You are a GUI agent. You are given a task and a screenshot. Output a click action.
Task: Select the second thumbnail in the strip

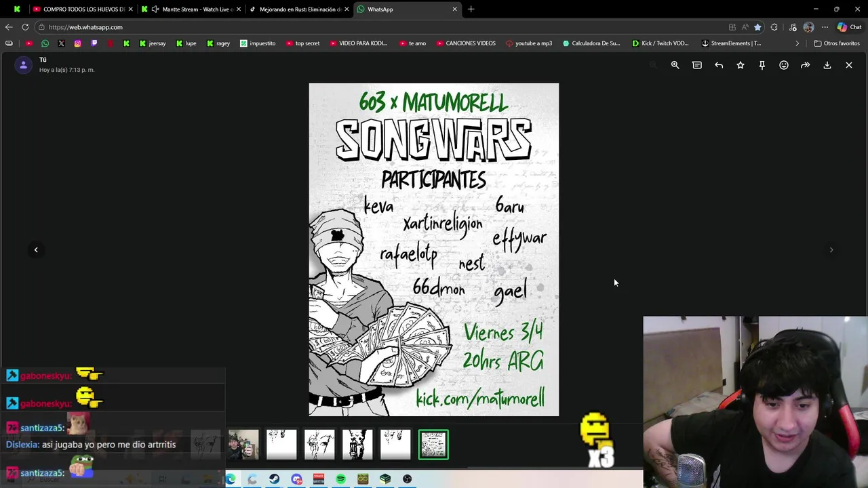pyautogui.click(x=281, y=445)
